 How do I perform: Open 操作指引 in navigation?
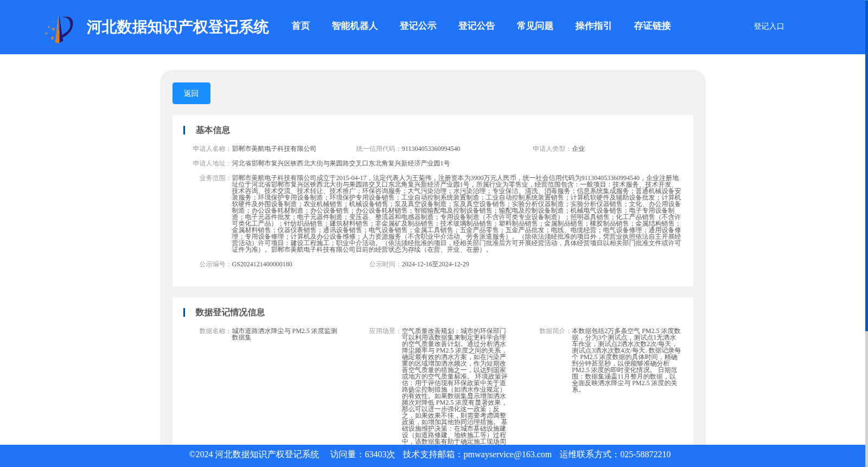point(593,26)
